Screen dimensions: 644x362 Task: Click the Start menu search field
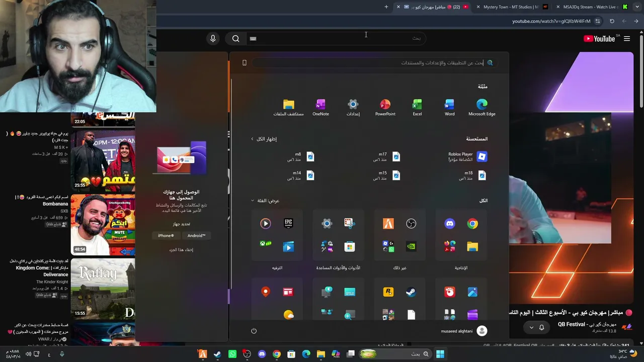coord(374,63)
